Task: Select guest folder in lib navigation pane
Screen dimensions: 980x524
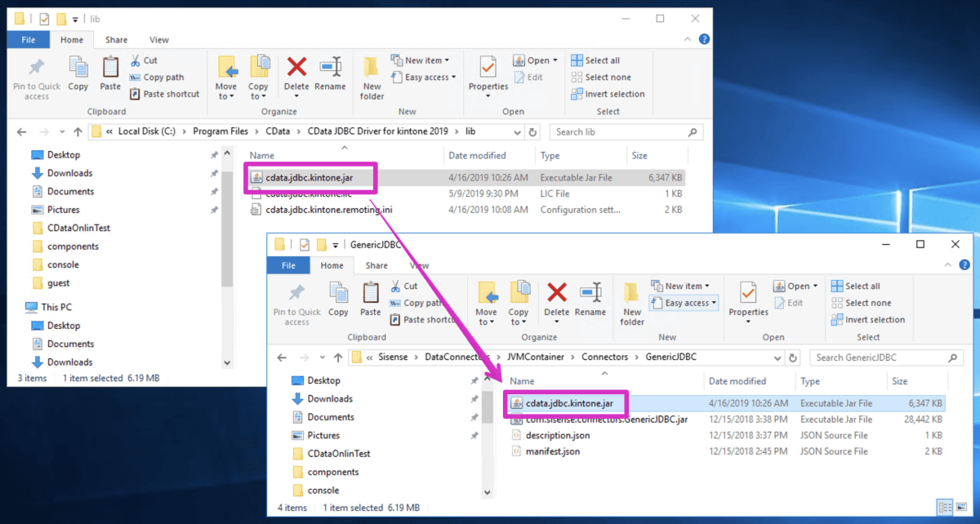Action: [x=50, y=283]
